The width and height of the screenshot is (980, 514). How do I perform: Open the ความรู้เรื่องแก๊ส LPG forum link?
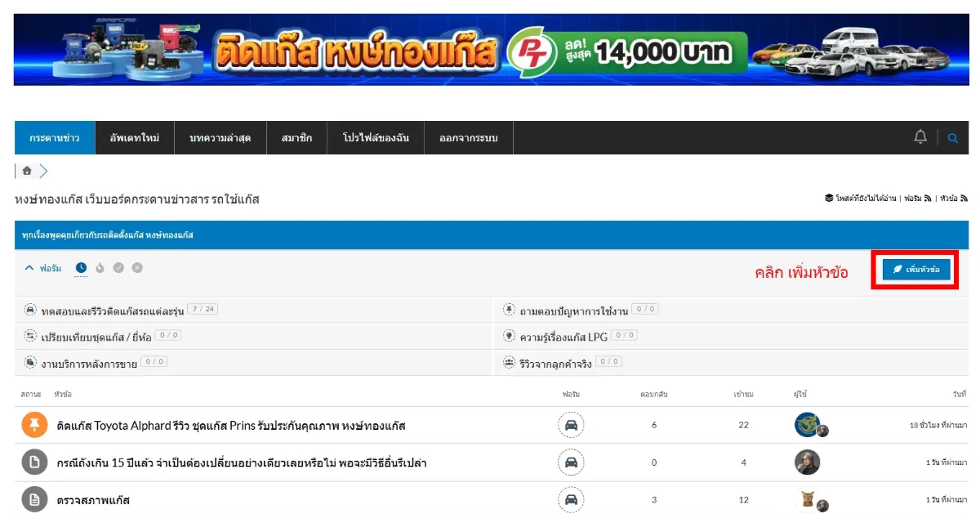[x=564, y=335]
